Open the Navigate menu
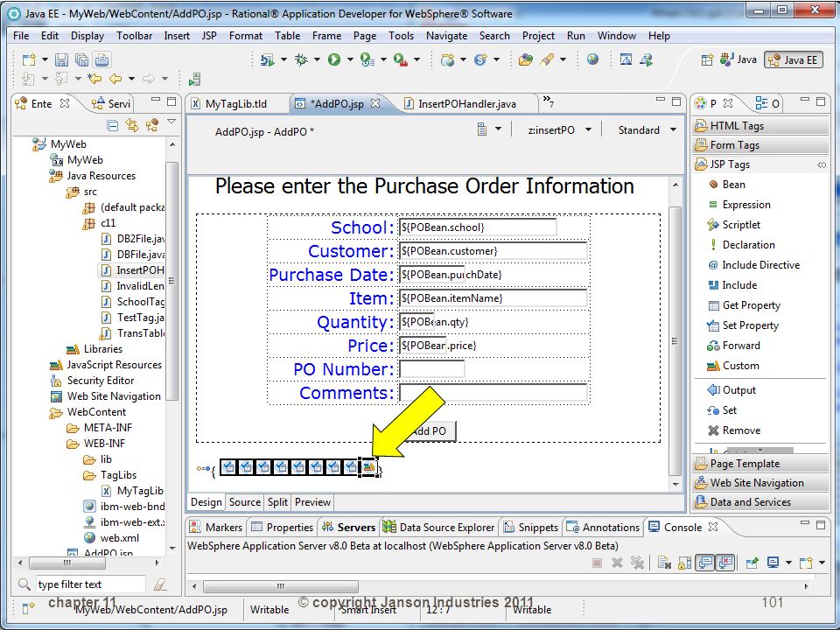This screenshot has width=840, height=630. pyautogui.click(x=447, y=36)
